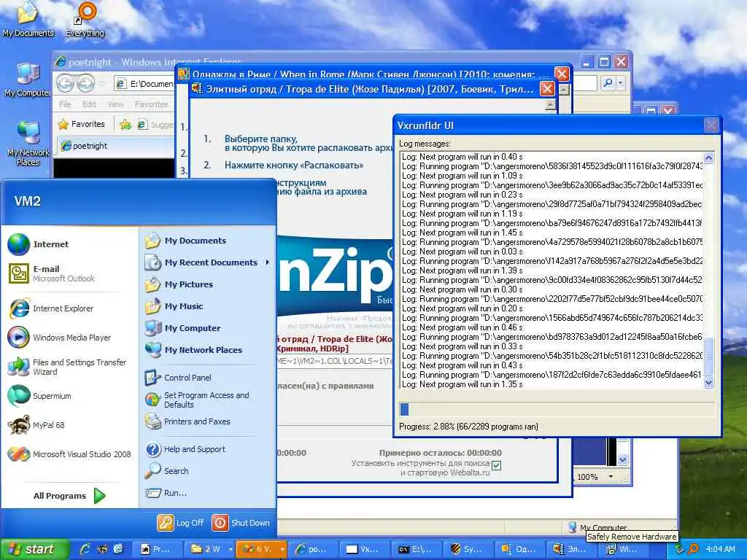
Task: Click the Everything desktop shortcut
Action: pos(85,20)
